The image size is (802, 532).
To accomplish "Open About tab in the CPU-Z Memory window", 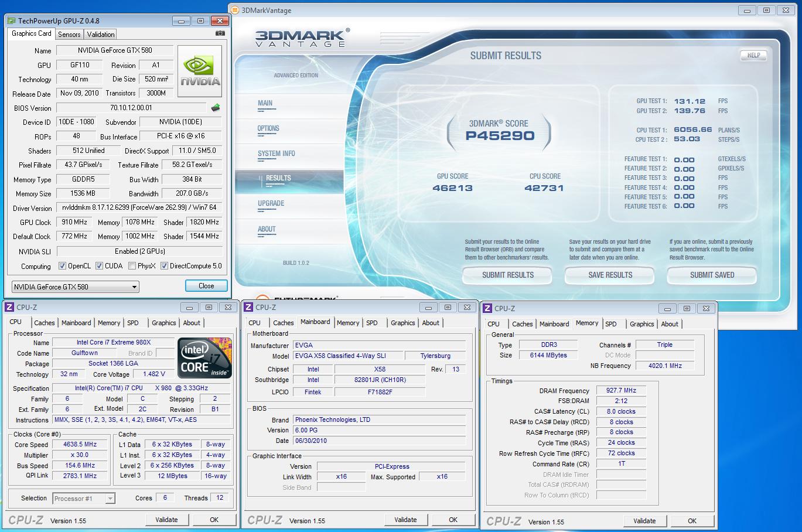I will [x=670, y=324].
